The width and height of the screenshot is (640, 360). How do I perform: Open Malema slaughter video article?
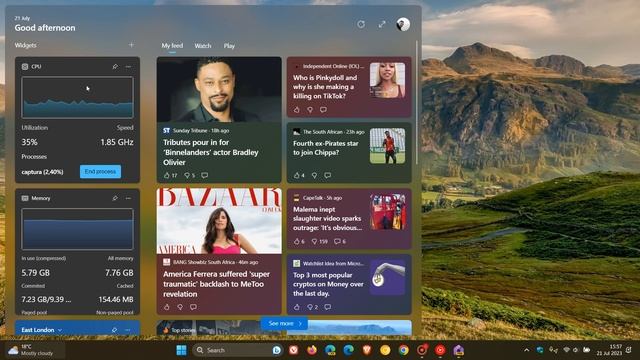[x=327, y=218]
